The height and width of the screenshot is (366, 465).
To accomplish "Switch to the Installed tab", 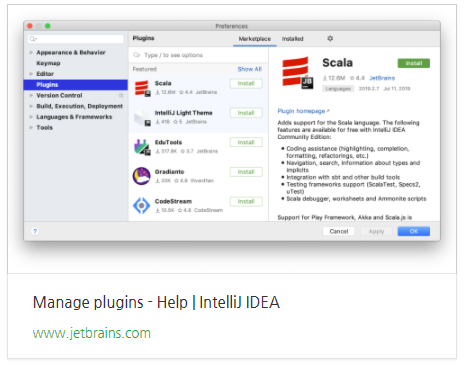I will (293, 39).
